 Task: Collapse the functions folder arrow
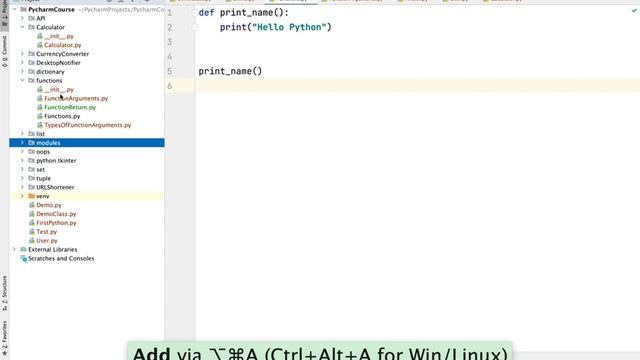click(x=22, y=80)
